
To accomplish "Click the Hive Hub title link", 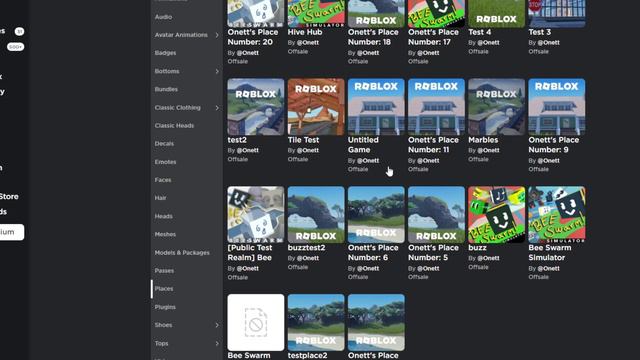I will 305,32.
